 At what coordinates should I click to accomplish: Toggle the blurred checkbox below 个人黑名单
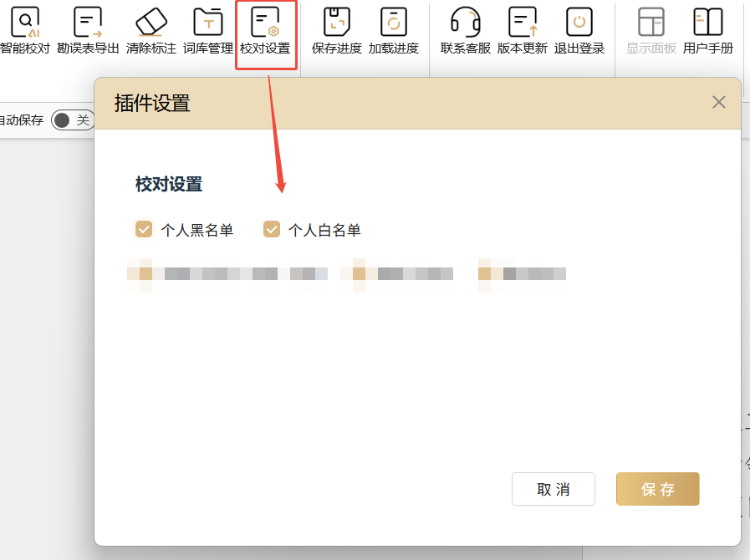[x=144, y=274]
